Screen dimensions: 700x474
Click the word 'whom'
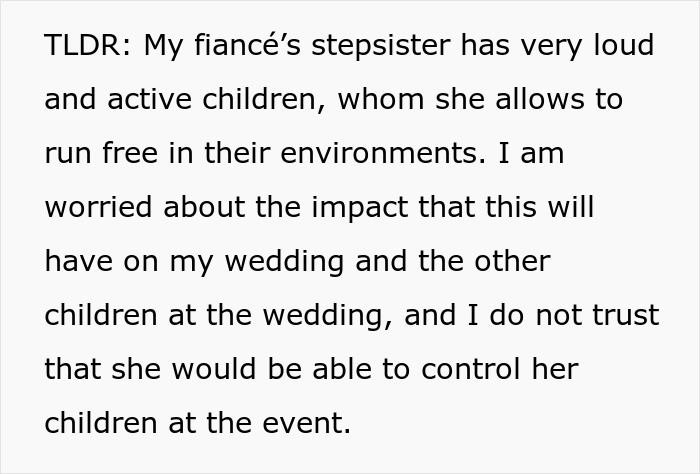point(381,99)
